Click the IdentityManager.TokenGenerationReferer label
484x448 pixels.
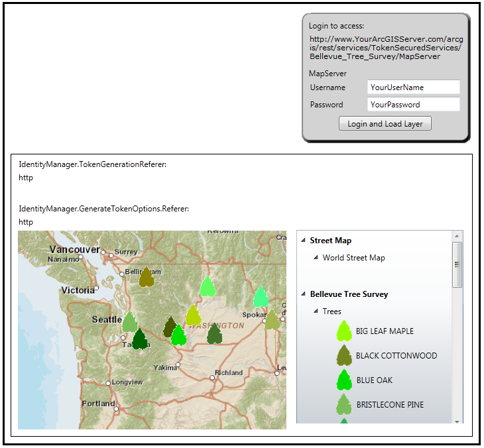pyautogui.click(x=93, y=164)
